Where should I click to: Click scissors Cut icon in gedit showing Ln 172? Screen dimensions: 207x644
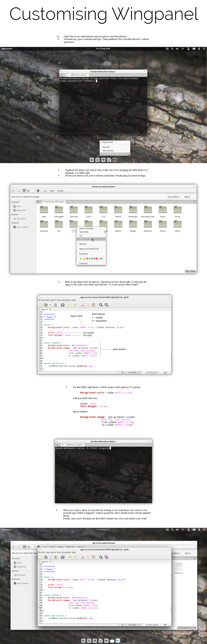pos(83,305)
